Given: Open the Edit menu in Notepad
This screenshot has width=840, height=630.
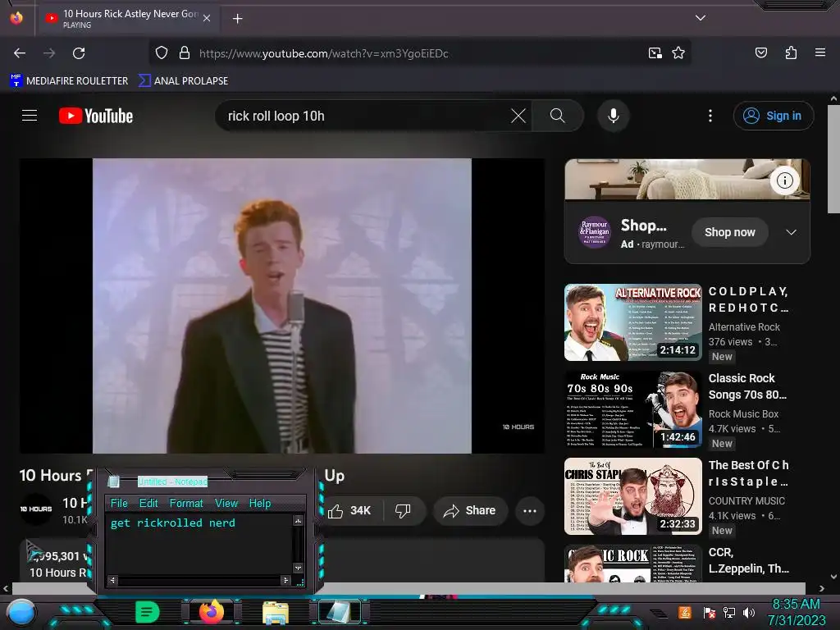Looking at the screenshot, I should point(148,503).
